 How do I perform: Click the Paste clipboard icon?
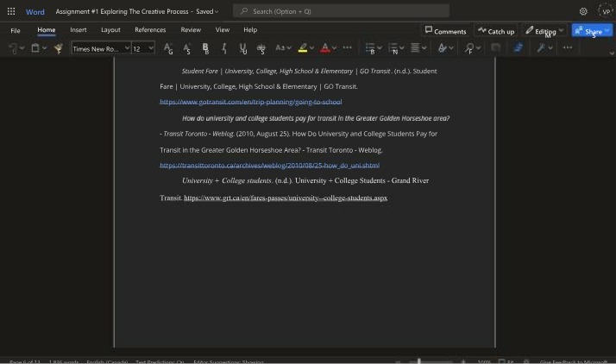tap(35, 48)
